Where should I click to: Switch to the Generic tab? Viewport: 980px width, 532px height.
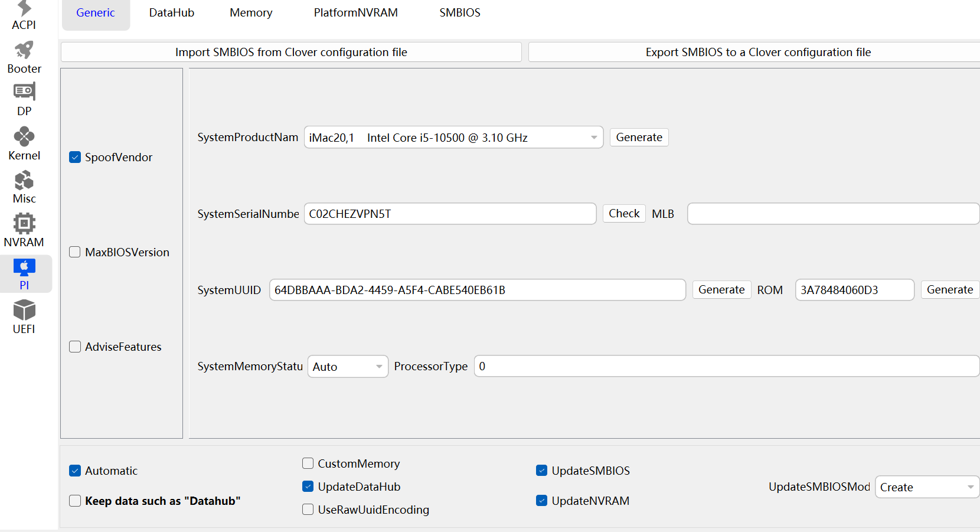point(96,13)
